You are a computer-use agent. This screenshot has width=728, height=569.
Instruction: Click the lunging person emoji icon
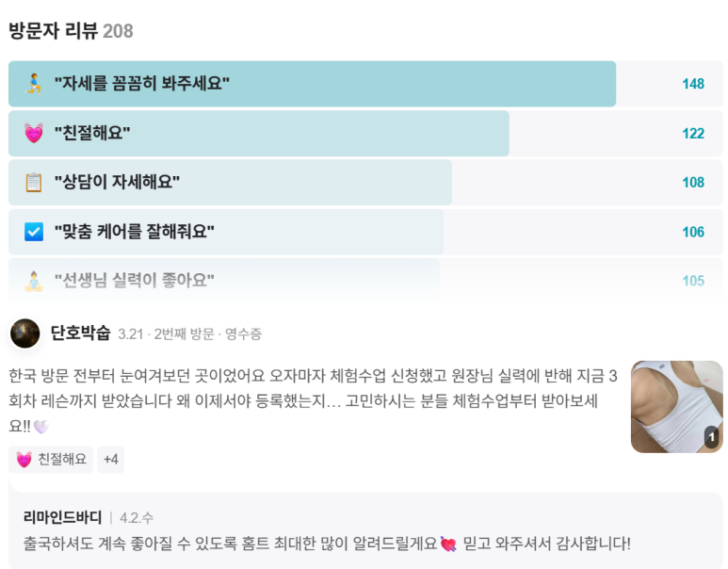(x=34, y=84)
